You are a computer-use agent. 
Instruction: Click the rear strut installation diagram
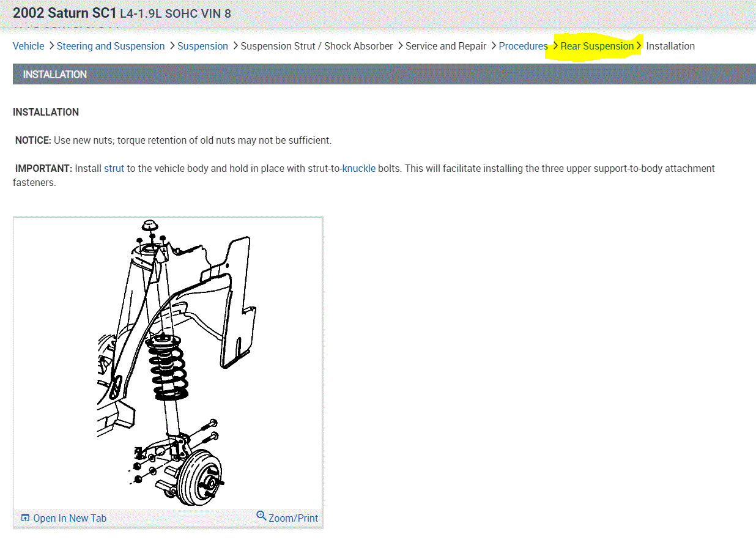(x=168, y=363)
